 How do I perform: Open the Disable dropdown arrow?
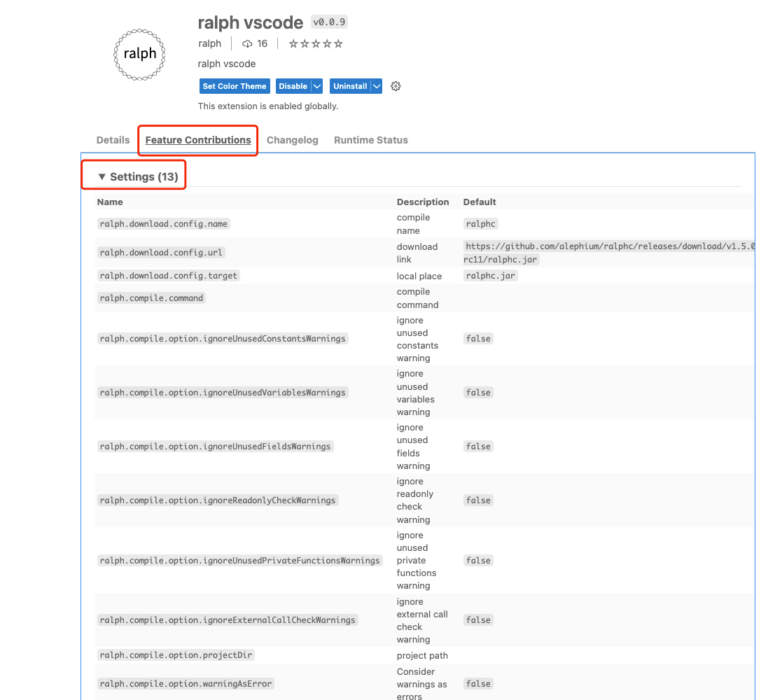click(317, 86)
